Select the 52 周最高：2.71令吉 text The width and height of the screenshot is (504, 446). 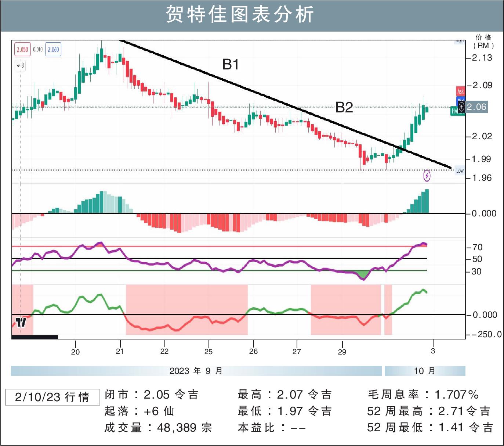tap(429, 411)
